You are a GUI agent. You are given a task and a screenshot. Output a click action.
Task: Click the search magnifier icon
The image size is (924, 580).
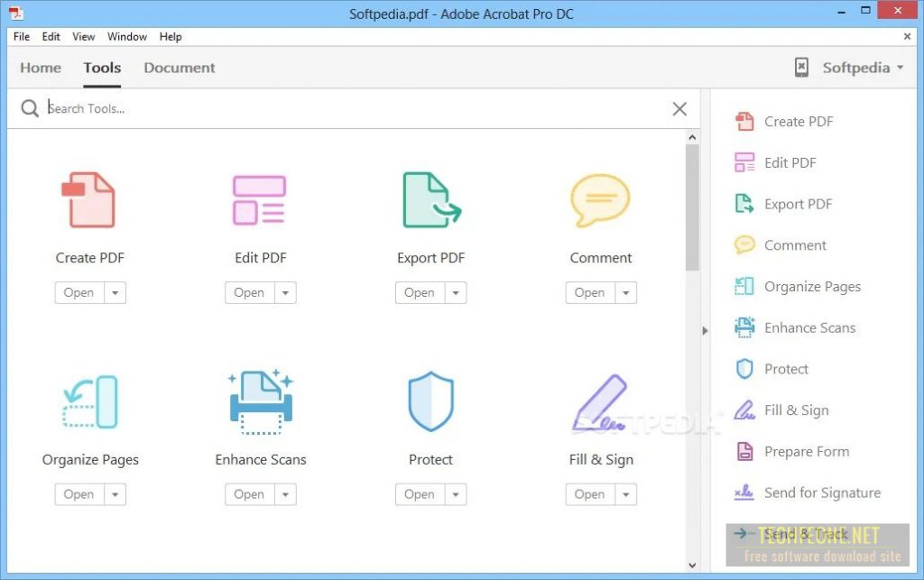pyautogui.click(x=30, y=108)
